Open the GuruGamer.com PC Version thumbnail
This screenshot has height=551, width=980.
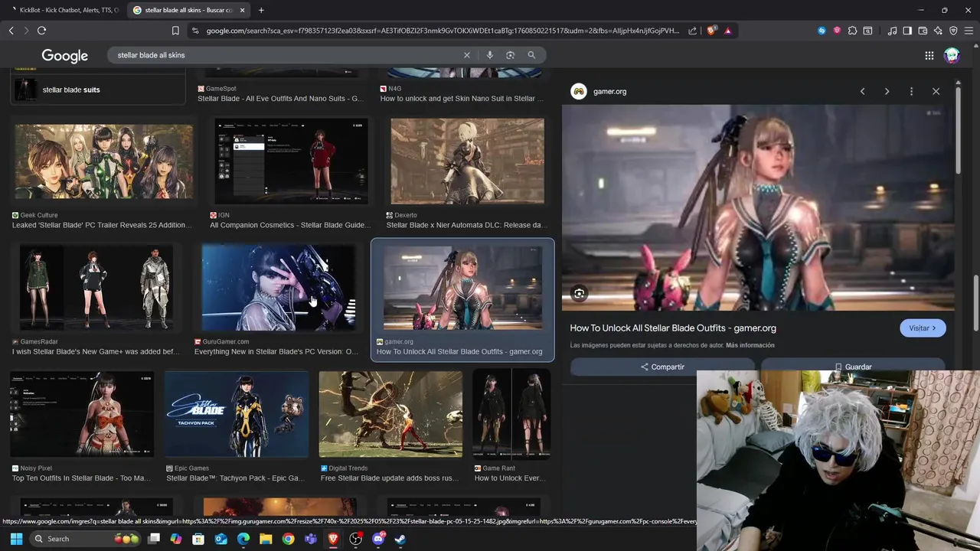point(279,288)
